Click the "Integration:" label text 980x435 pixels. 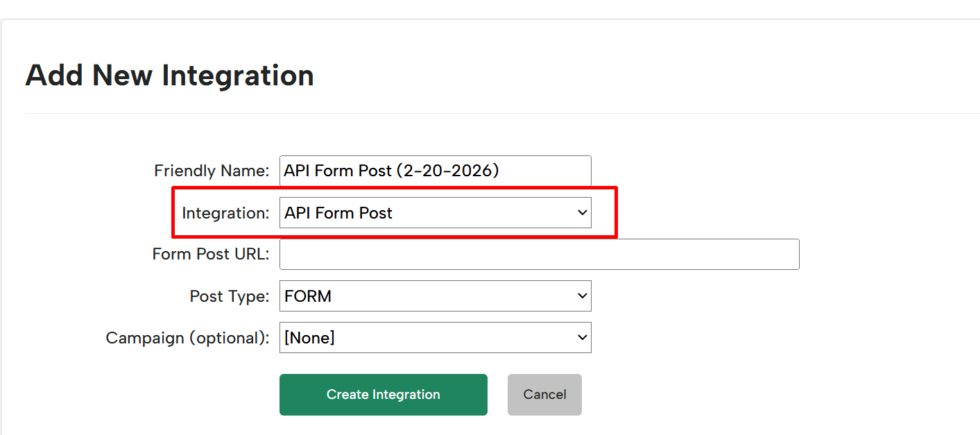pyautogui.click(x=225, y=213)
